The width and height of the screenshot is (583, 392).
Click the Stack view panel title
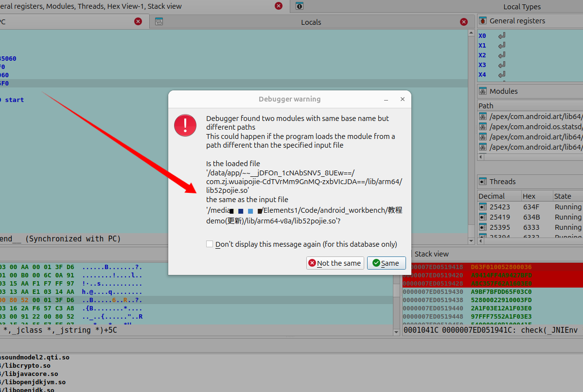pos(431,254)
